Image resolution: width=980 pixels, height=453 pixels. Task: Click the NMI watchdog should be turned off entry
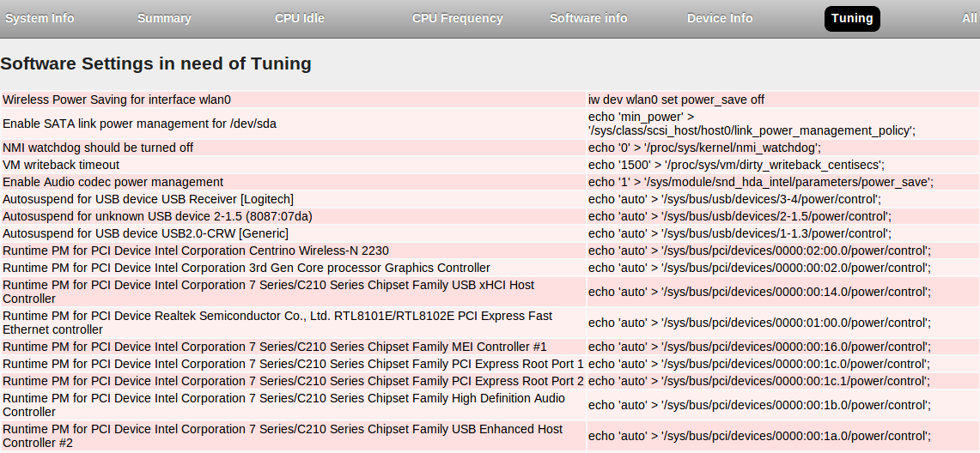98,148
